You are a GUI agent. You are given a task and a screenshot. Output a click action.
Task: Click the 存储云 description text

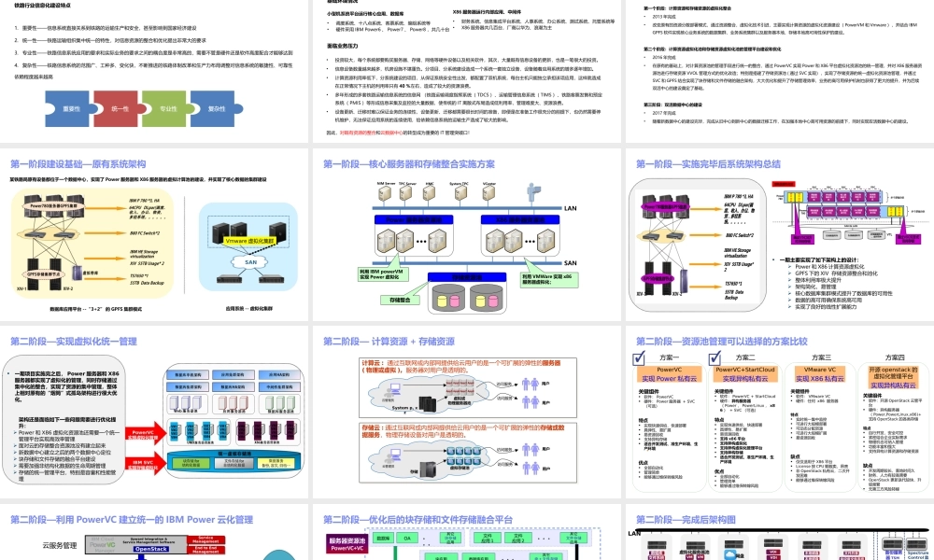pyautogui.click(x=463, y=431)
